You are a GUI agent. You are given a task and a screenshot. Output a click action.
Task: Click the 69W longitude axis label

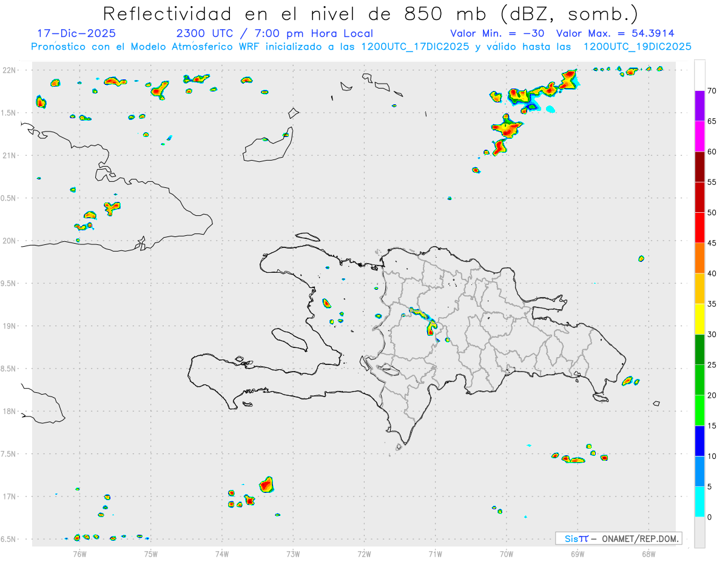[578, 553]
